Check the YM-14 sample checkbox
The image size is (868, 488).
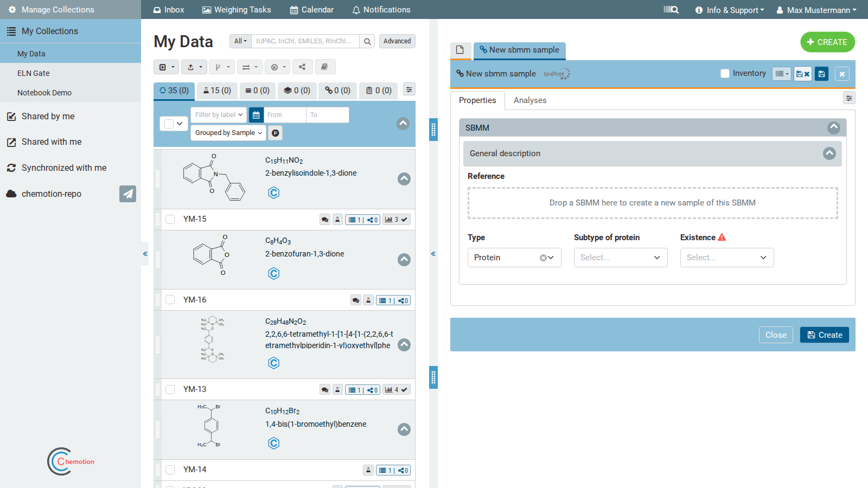(x=170, y=470)
